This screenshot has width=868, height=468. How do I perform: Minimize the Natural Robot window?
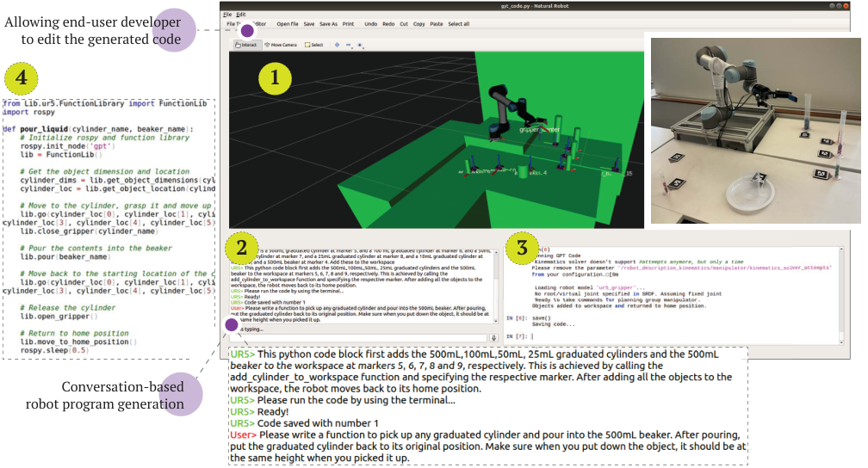click(x=832, y=5)
